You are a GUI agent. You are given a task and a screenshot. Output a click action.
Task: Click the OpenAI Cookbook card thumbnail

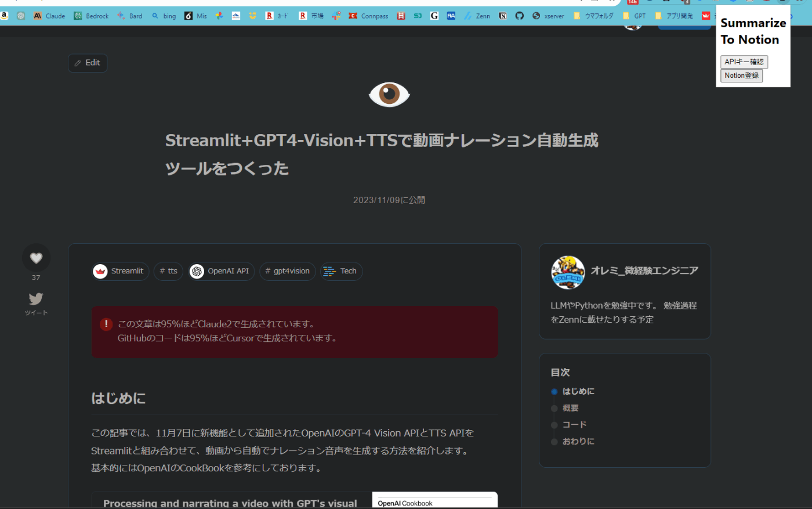(x=435, y=500)
